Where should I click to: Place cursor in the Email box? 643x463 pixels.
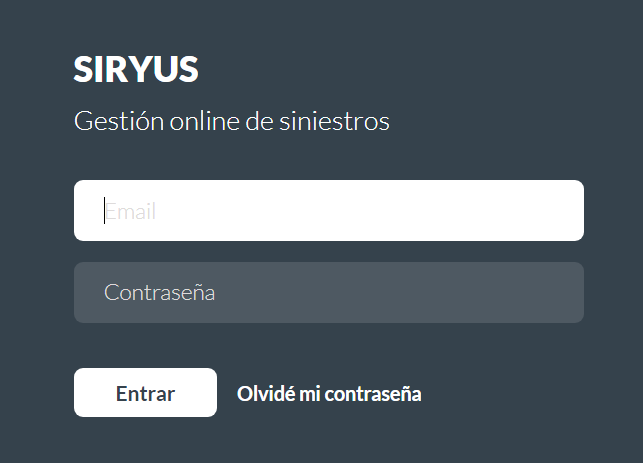coord(328,211)
